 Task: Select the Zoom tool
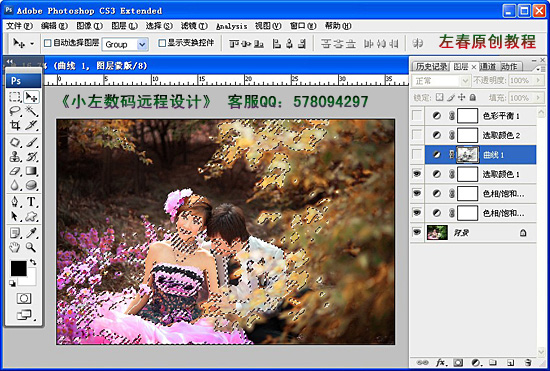coord(31,247)
